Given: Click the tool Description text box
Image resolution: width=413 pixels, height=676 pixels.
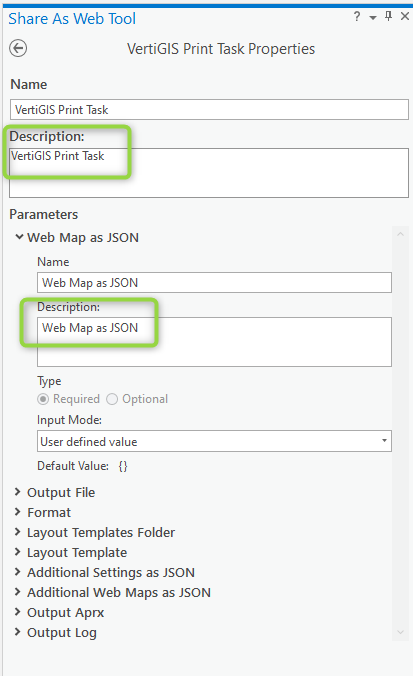Looking at the screenshot, I should tap(209, 173).
